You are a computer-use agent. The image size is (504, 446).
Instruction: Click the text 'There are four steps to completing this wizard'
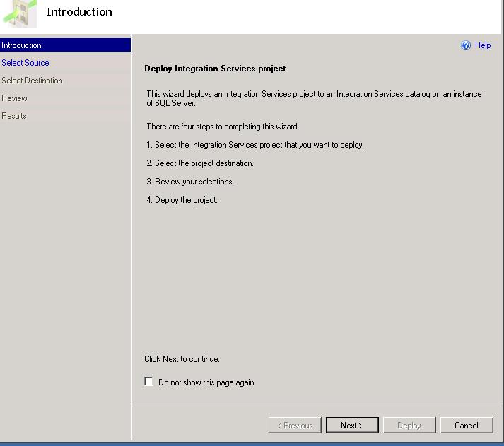pyautogui.click(x=223, y=127)
